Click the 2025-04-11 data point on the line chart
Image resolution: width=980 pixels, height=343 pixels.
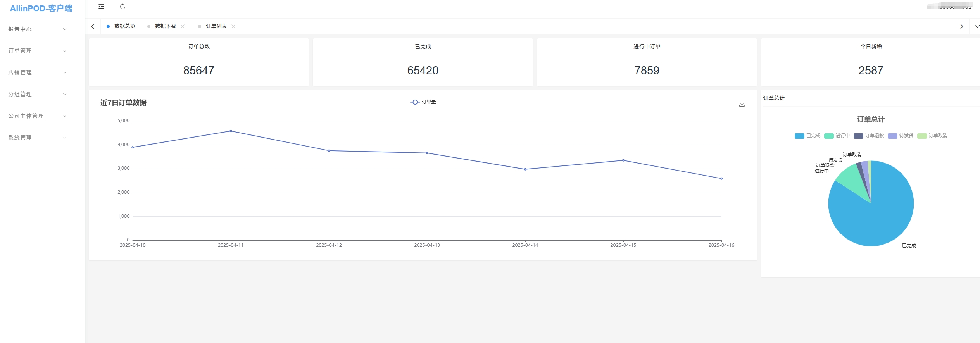pos(231,131)
